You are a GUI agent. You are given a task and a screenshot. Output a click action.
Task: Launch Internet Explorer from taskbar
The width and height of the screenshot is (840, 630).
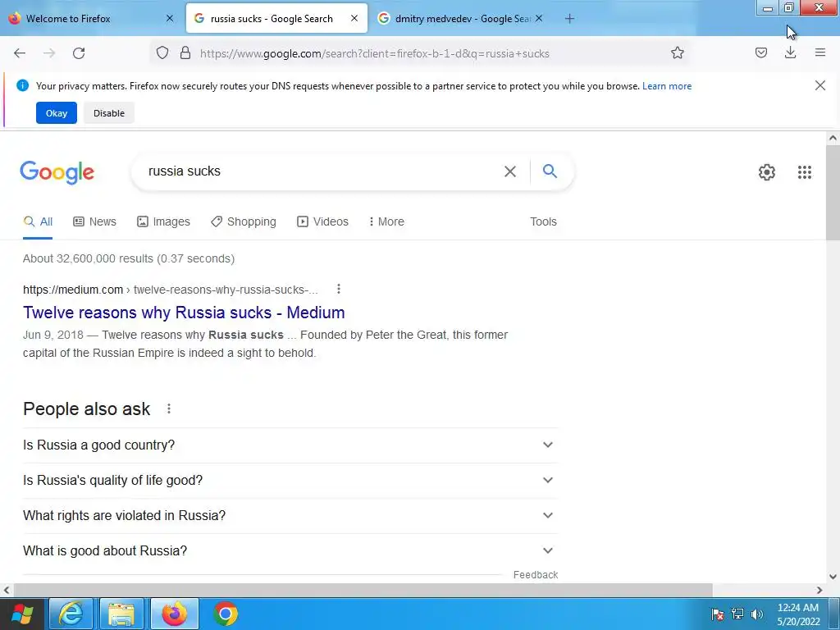[x=71, y=614]
